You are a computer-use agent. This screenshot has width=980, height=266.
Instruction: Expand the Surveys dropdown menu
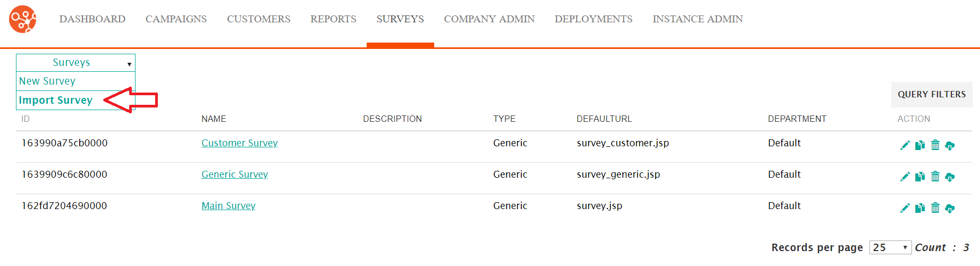[75, 63]
